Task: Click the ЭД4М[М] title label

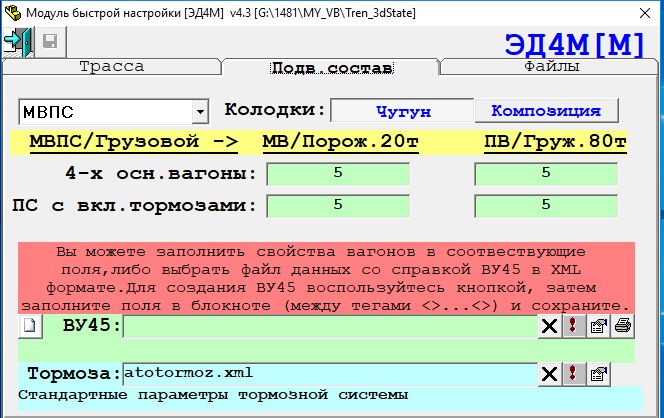Action: tap(574, 44)
